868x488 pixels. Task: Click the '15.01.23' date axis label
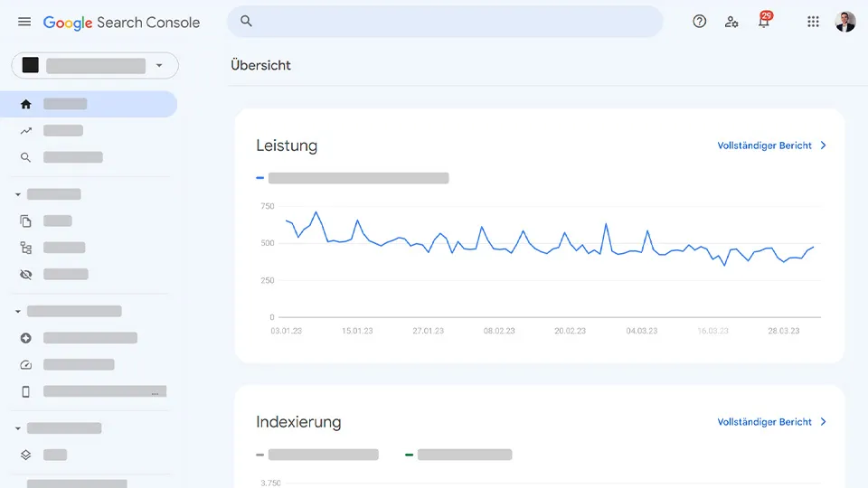[357, 331]
